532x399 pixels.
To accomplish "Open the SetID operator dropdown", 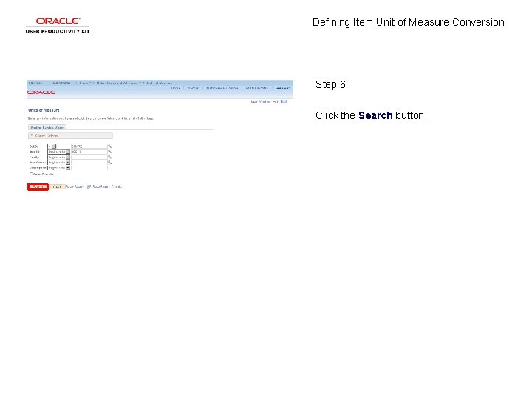I will 52,146.
